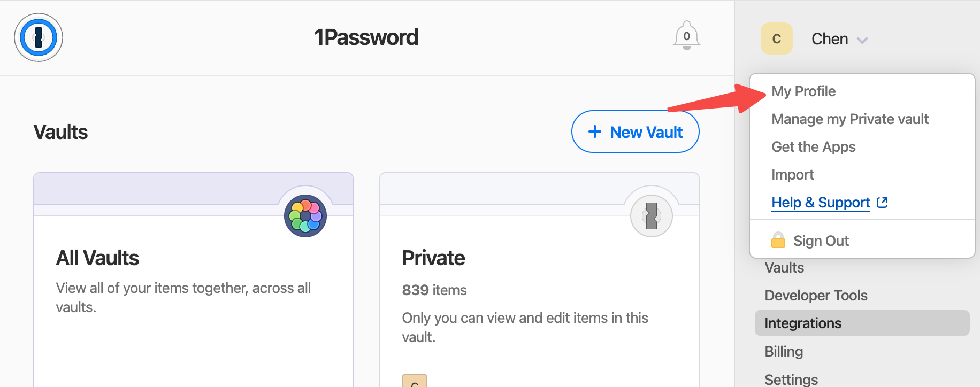
Task: Click the yellow lock Sign Out icon
Action: point(778,241)
